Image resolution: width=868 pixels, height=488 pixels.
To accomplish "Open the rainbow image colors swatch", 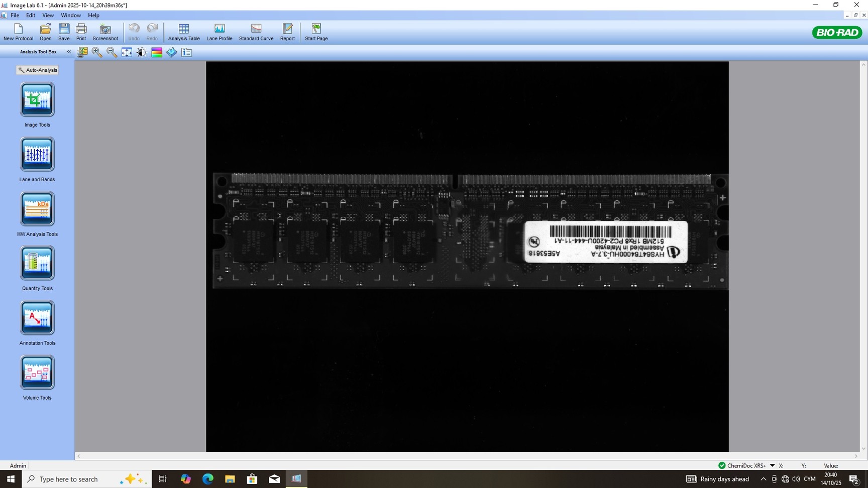I will [x=157, y=52].
